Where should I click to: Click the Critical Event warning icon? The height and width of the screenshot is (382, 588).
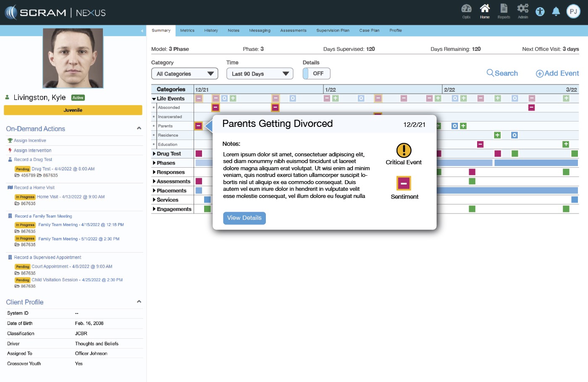click(x=404, y=150)
